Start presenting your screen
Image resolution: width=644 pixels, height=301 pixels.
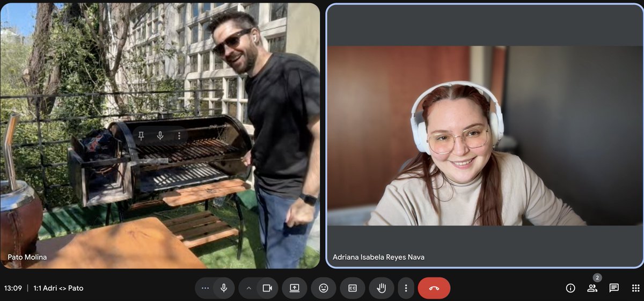[295, 288]
